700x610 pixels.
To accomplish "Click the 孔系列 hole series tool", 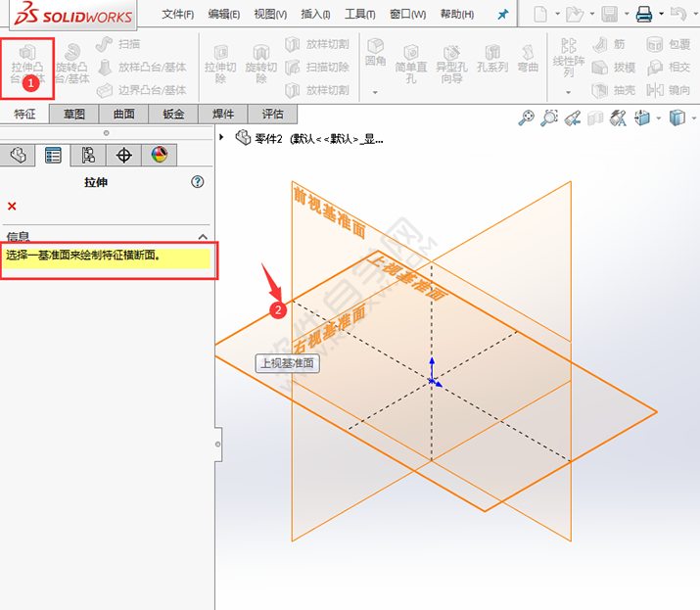I will coord(492,59).
